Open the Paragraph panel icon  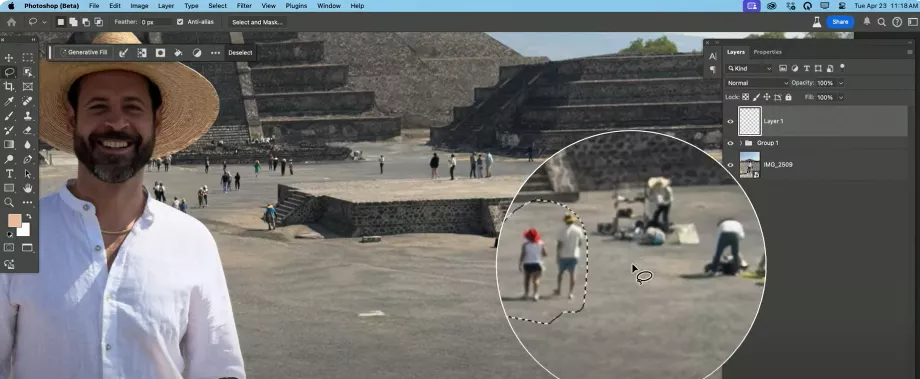coord(712,69)
